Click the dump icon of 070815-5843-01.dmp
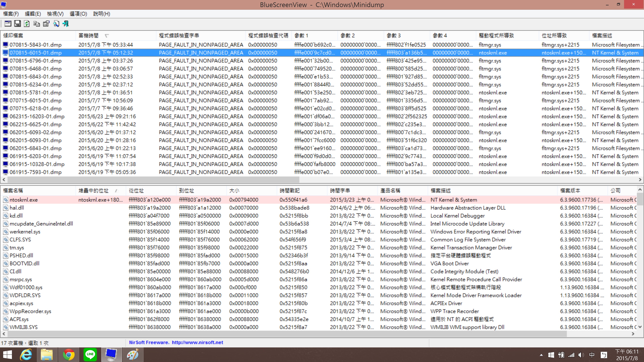The image size is (644, 362). point(5,45)
